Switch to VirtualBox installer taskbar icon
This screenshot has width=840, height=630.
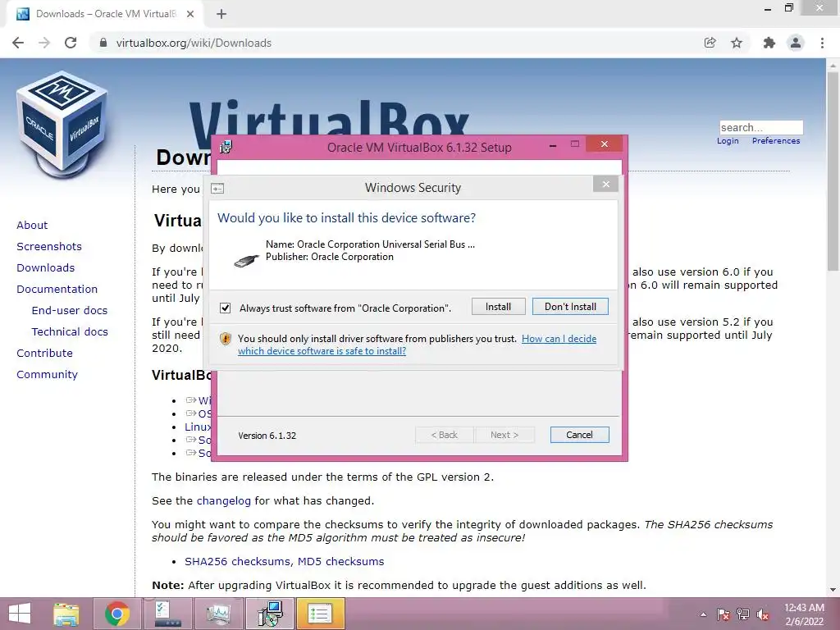(x=269, y=614)
